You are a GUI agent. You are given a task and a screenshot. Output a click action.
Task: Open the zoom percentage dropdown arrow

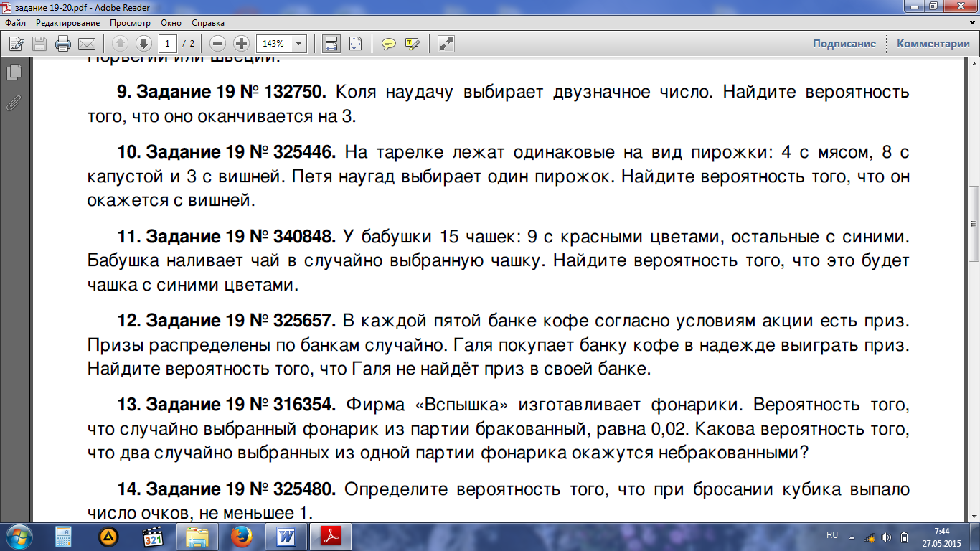pos(299,43)
